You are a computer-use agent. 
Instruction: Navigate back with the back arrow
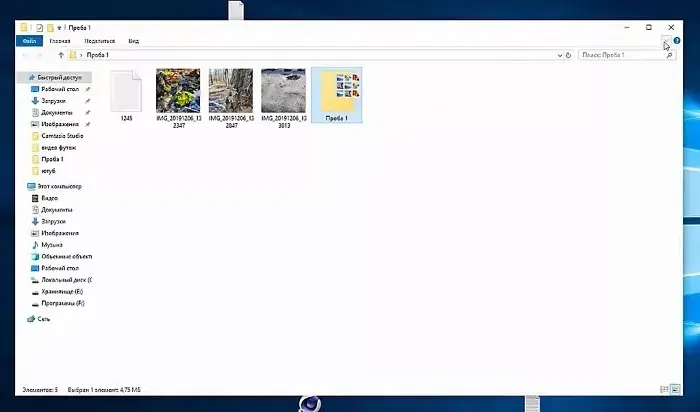pos(25,55)
